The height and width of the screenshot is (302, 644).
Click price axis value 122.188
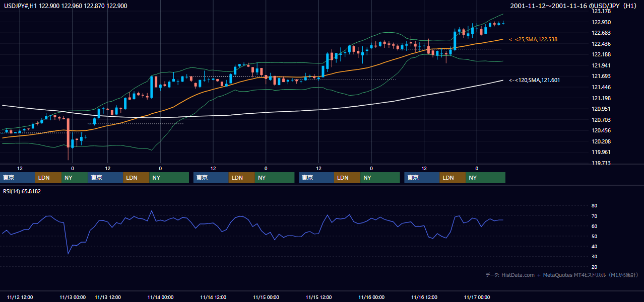601,54
